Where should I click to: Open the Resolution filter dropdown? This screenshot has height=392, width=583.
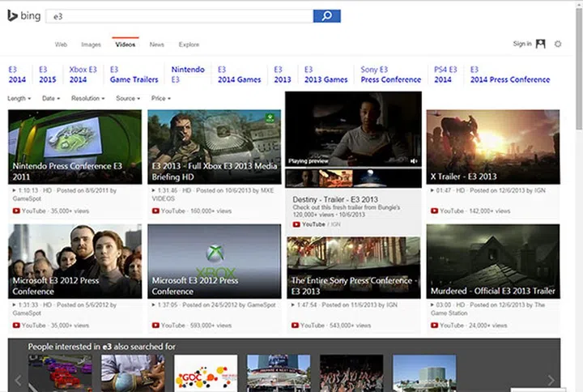pos(87,99)
